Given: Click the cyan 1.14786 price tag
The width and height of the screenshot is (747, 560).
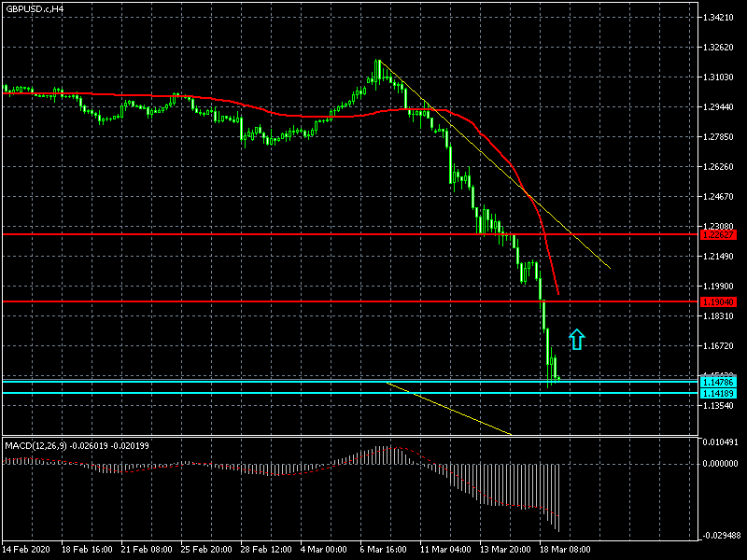Looking at the screenshot, I should pos(718,383).
